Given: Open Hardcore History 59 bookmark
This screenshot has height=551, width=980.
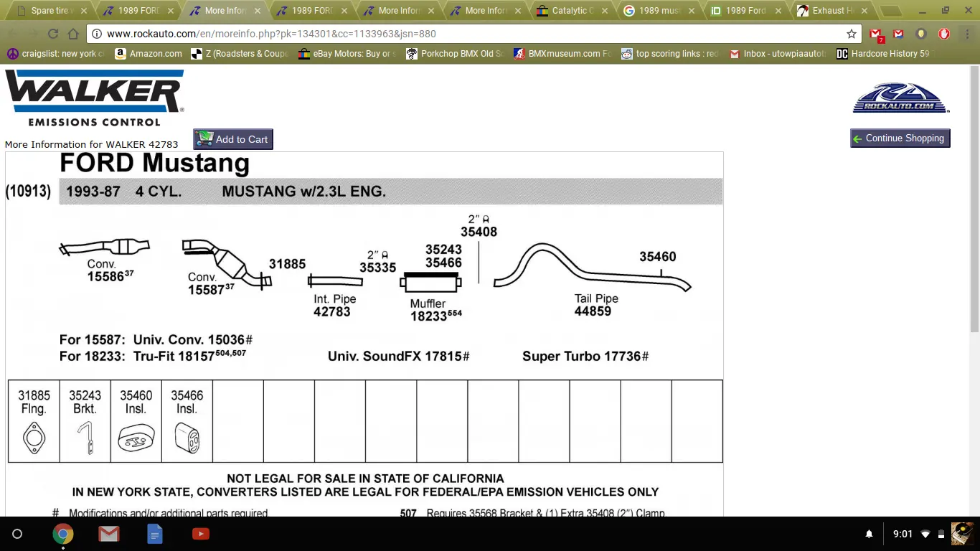Looking at the screenshot, I should pos(883,54).
